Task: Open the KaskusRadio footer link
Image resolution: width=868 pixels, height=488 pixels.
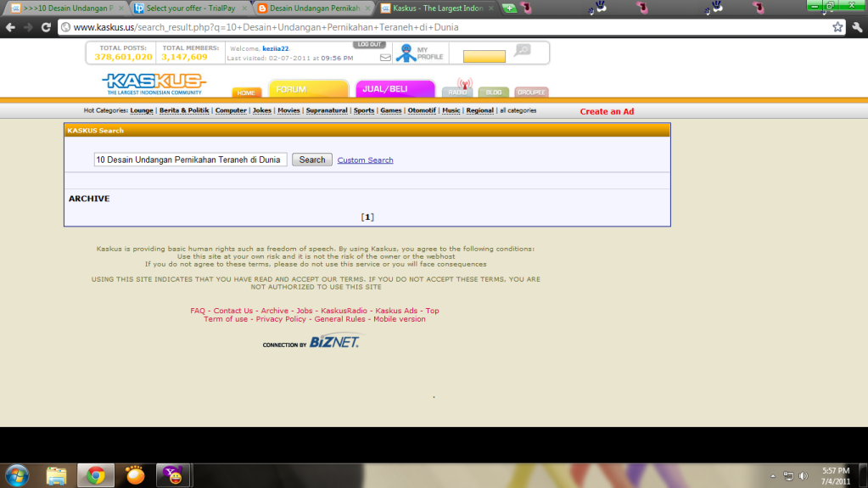Action: click(344, 311)
